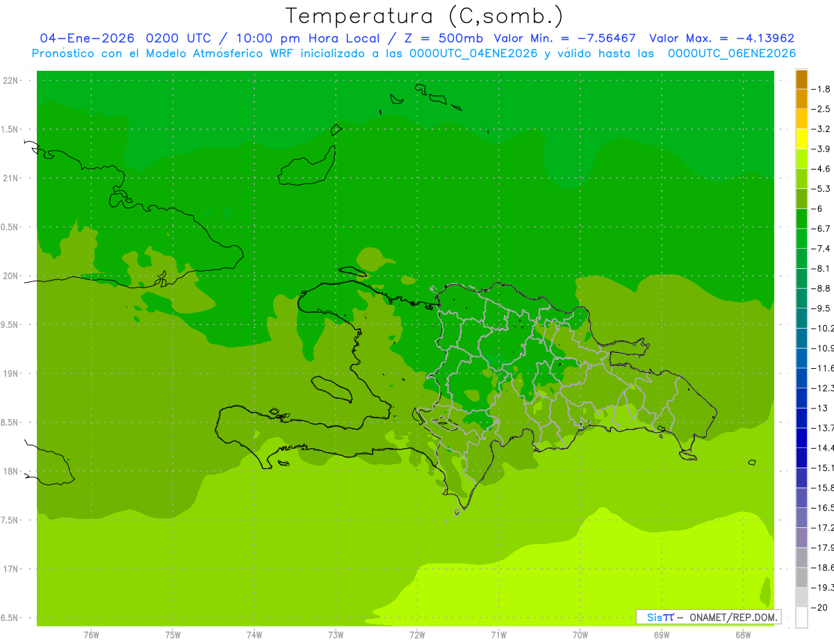834x644 pixels.
Task: Click the '-6.7' colorbar label
Action: click(821, 229)
